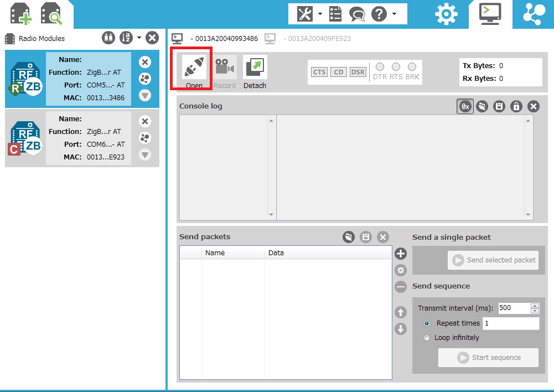Select the Loop infinitely radio button
This screenshot has width=554, height=392.
coord(427,338)
